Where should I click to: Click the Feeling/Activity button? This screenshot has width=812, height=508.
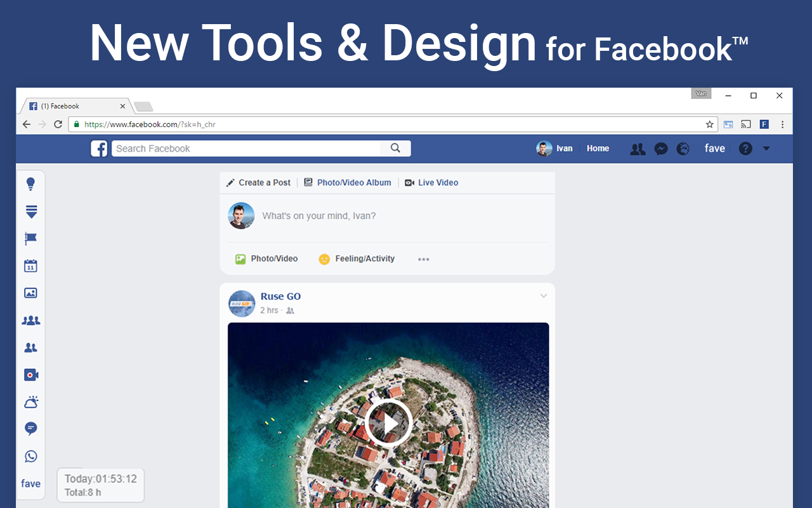357,259
